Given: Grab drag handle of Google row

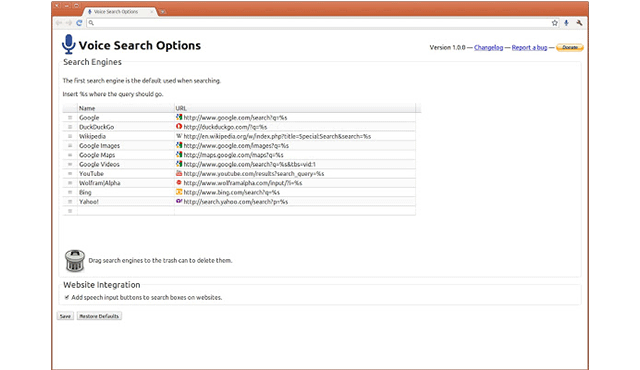Looking at the screenshot, I should 70,117.
